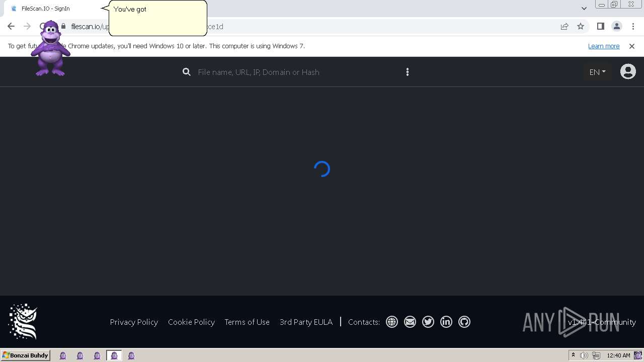Focus the File name, URL, IP search field
The image size is (644, 362).
297,72
